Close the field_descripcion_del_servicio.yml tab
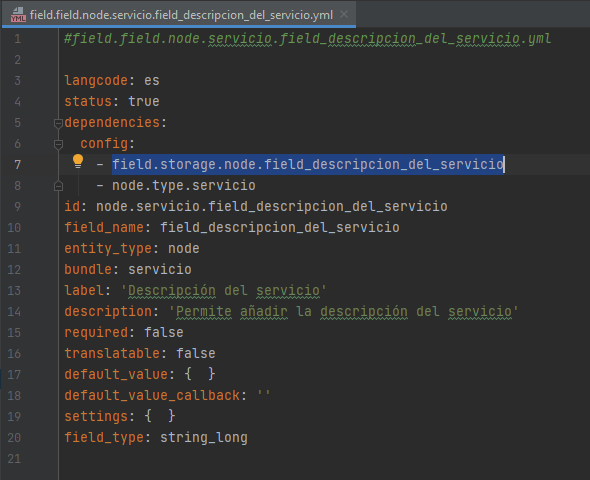The width and height of the screenshot is (590, 480). [344, 14]
